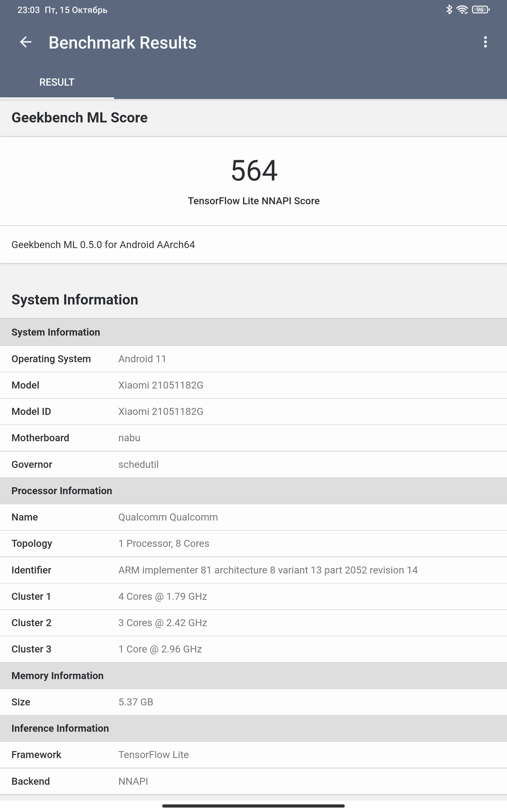Select the TensorFlow Lite NNAPI Score label
This screenshot has width=507, height=812.
pyautogui.click(x=253, y=201)
